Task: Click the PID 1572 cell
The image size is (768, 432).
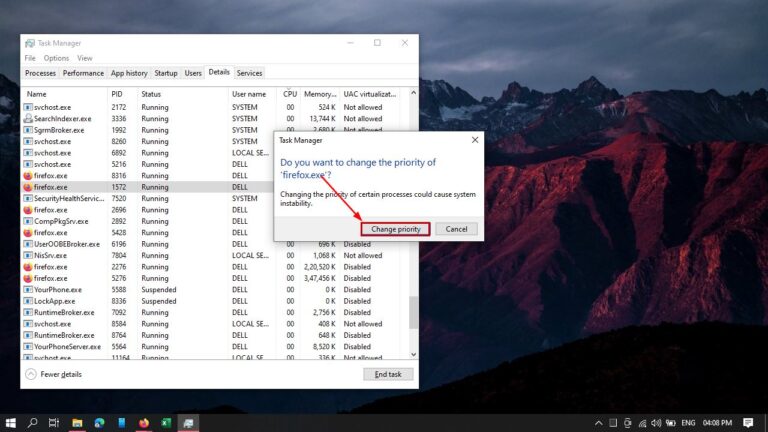Action: [119, 187]
